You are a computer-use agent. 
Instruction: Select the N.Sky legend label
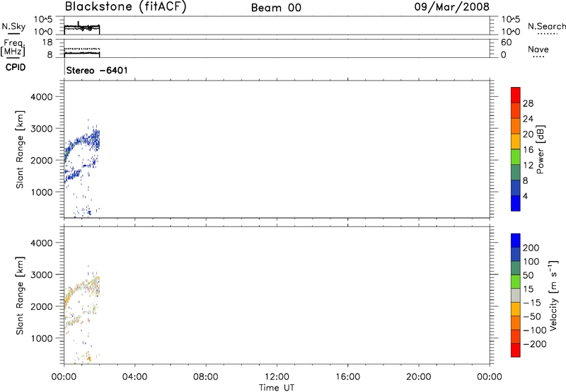[x=13, y=26]
